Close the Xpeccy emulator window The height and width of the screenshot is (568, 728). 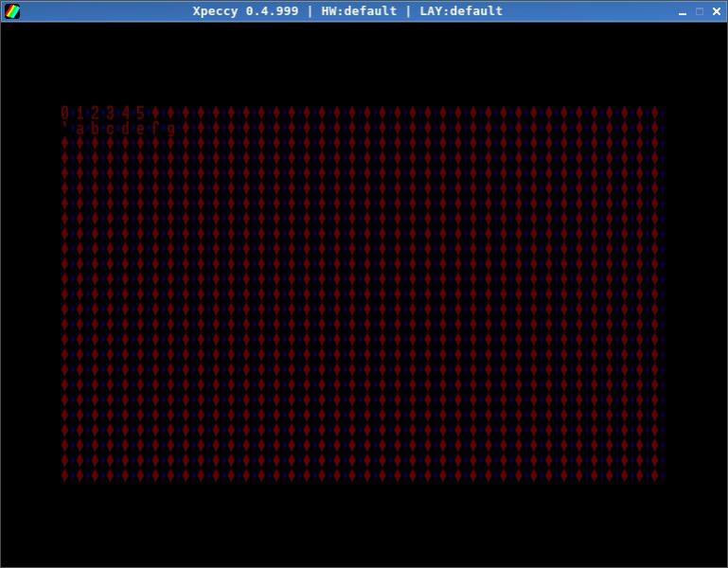tap(716, 11)
